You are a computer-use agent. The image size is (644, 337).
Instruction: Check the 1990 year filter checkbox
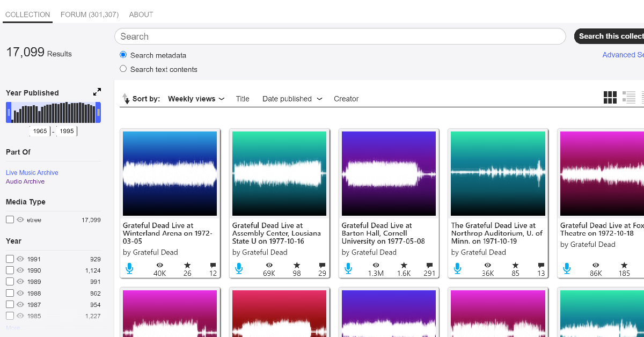click(10, 270)
